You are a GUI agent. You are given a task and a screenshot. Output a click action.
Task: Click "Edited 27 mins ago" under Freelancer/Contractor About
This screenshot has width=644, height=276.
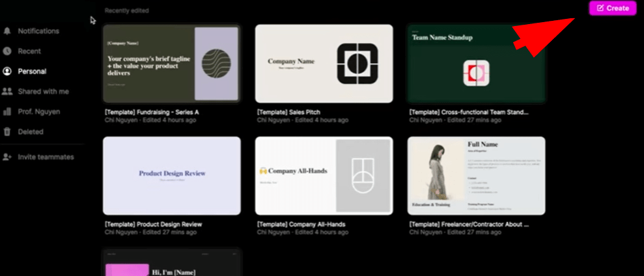[474, 232]
